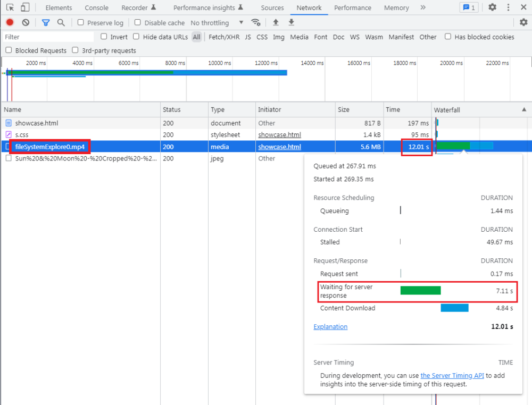This screenshot has height=405, width=532.
Task: Open DevTools settings gear
Action: [492, 7]
